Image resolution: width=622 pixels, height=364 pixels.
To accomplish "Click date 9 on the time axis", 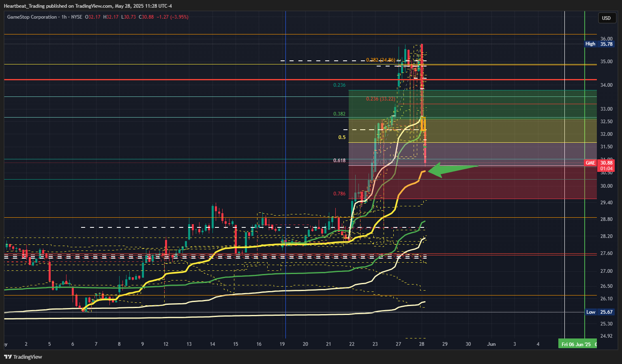I will tap(142, 344).
